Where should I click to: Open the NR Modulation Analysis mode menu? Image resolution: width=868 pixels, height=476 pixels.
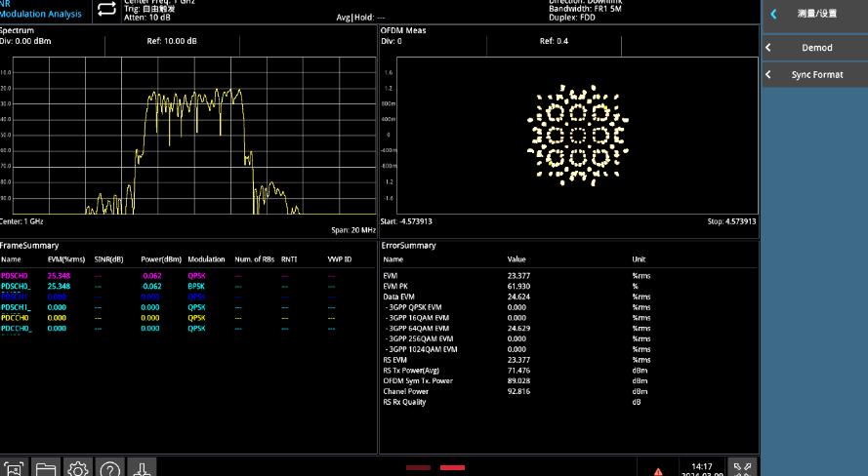pyautogui.click(x=44, y=10)
